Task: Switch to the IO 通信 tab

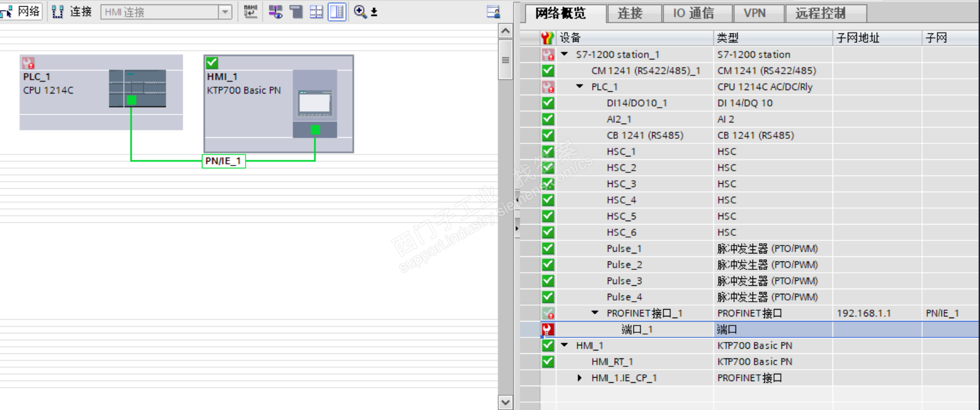Action: [694, 13]
